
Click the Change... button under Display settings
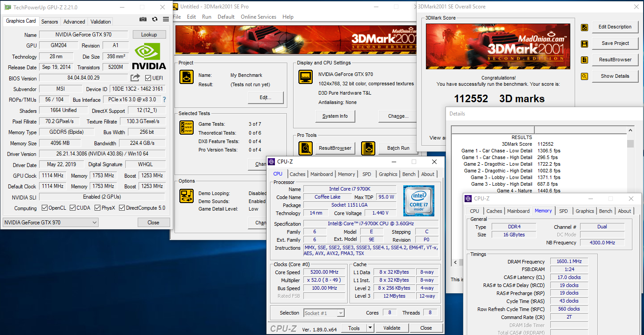coord(398,116)
